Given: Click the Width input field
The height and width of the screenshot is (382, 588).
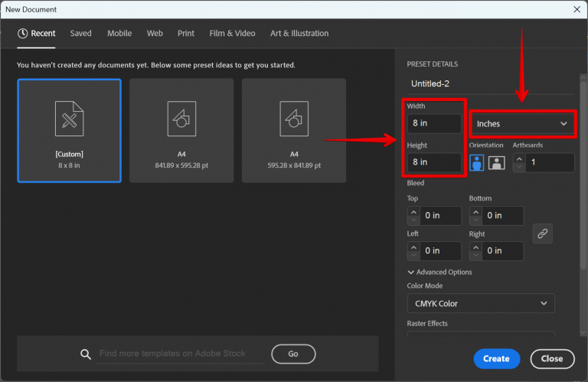Looking at the screenshot, I should (435, 123).
